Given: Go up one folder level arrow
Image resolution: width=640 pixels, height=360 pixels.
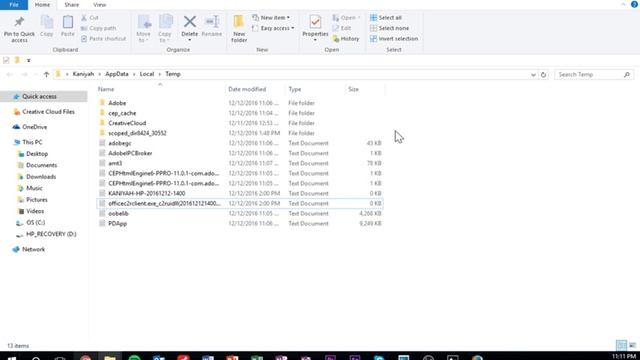Looking at the screenshot, I should click(46, 74).
